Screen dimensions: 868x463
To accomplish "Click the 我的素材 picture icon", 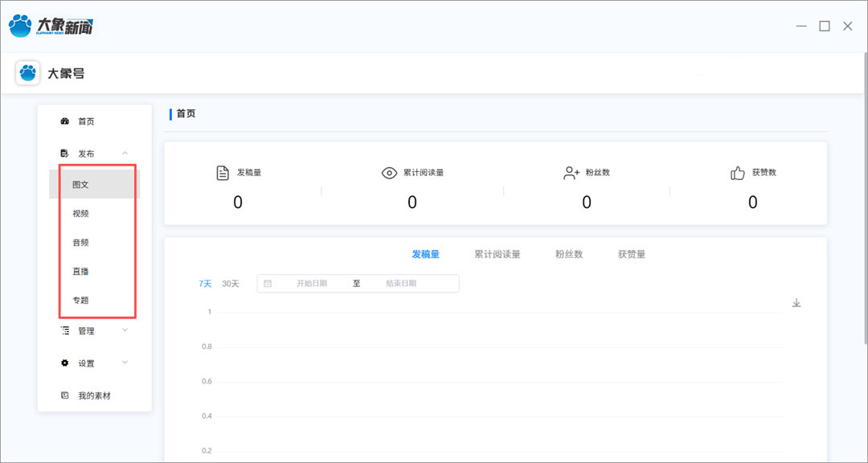I will pos(65,395).
